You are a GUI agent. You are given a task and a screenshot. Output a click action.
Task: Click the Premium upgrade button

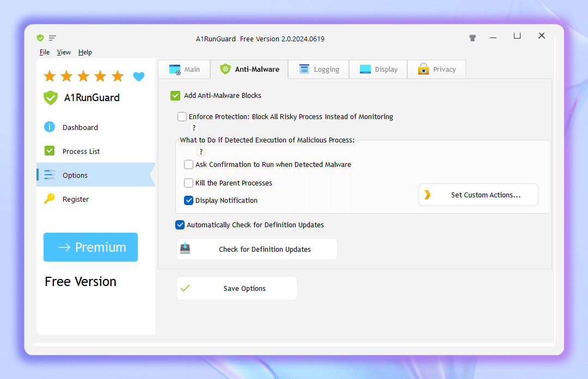90,247
